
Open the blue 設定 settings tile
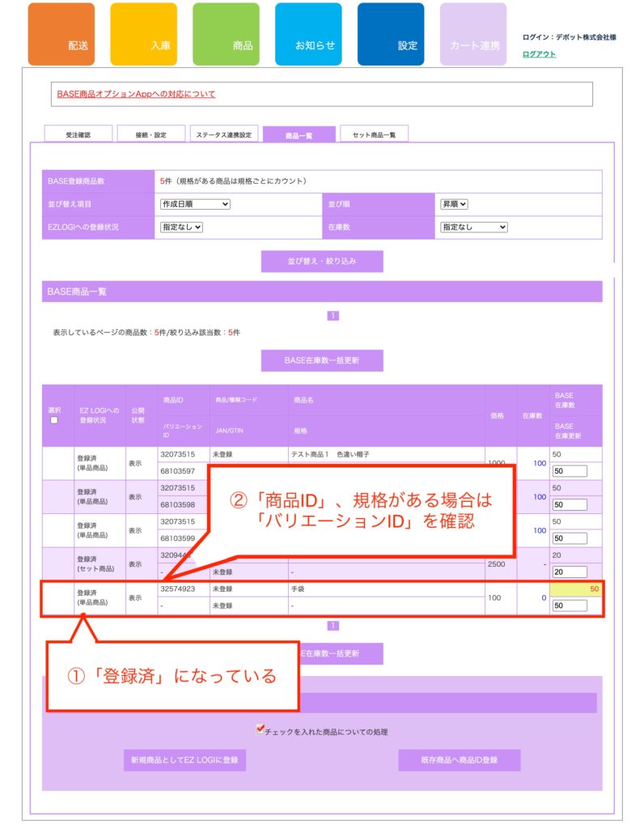pyautogui.click(x=391, y=35)
